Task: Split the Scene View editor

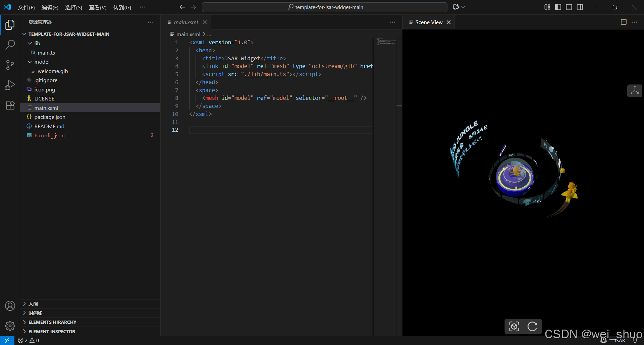Action: tap(624, 22)
